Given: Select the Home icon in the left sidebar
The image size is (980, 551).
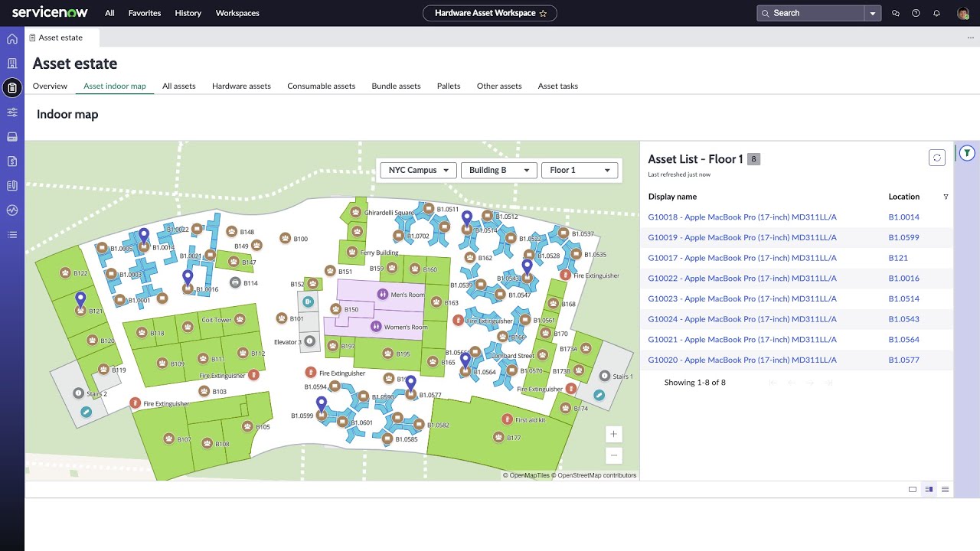Looking at the screenshot, I should pyautogui.click(x=11, y=38).
